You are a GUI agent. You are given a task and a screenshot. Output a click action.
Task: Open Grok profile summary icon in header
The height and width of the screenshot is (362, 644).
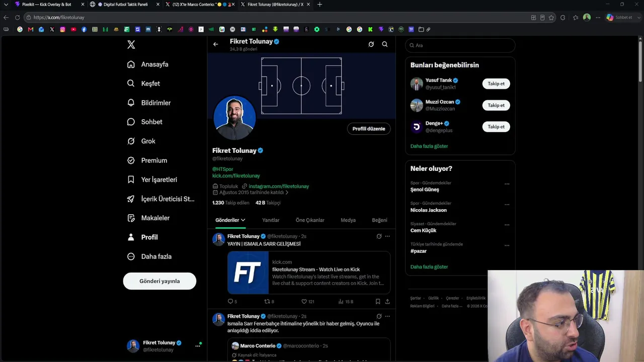(x=371, y=44)
